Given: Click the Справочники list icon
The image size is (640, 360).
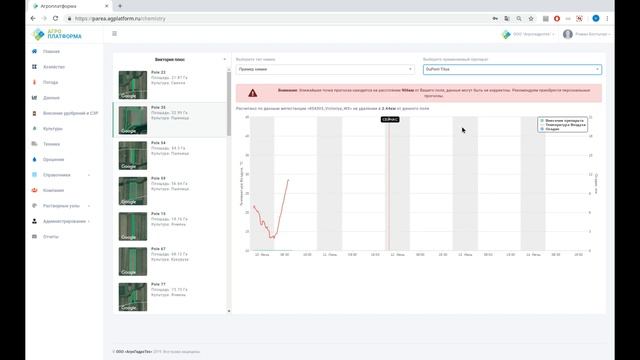Looking at the screenshot, I should [x=34, y=175].
